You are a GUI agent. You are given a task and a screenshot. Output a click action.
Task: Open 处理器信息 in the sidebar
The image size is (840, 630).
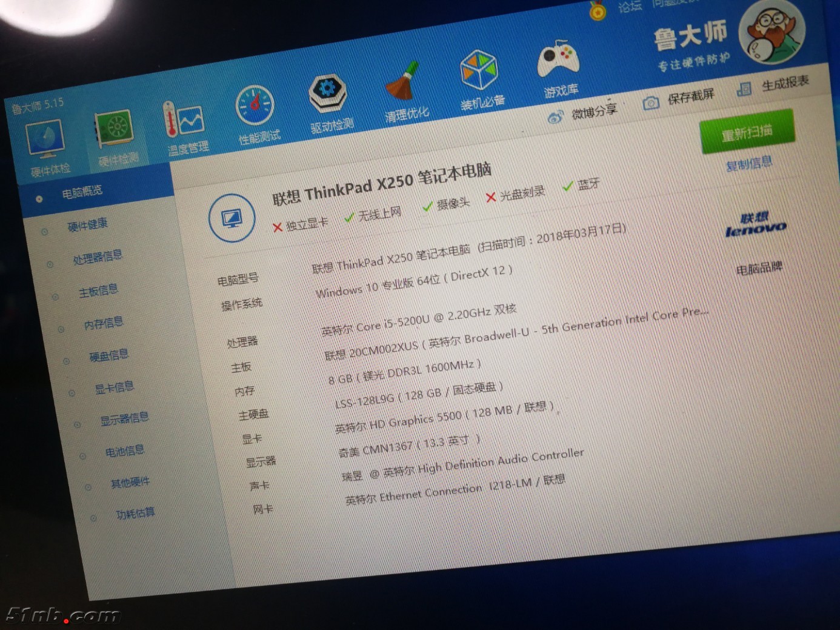coord(97,257)
